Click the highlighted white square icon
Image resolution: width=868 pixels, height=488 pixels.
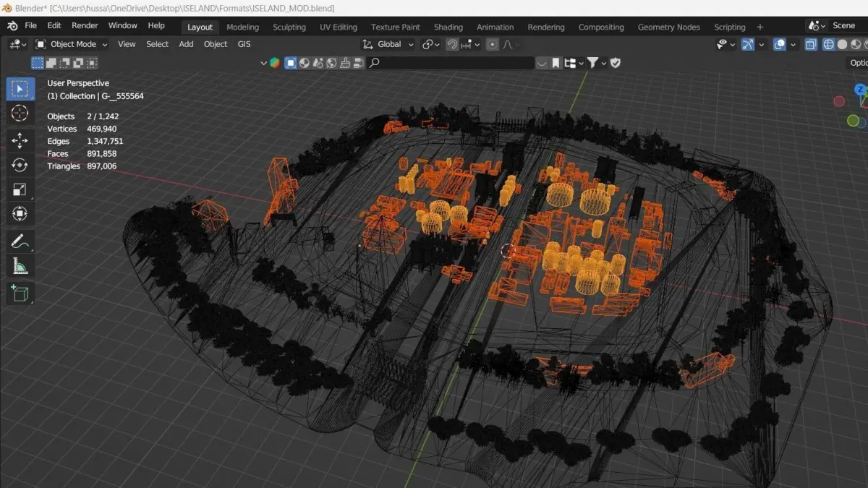[291, 63]
